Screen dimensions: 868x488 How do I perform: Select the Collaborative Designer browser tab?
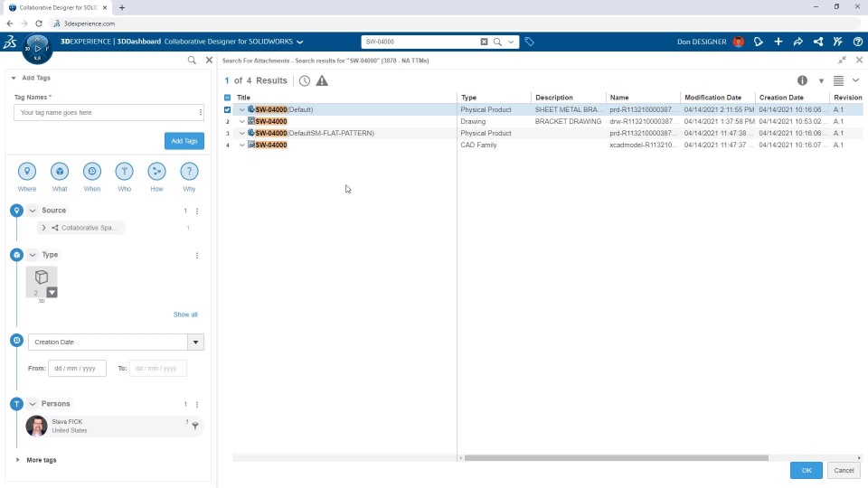(x=58, y=8)
